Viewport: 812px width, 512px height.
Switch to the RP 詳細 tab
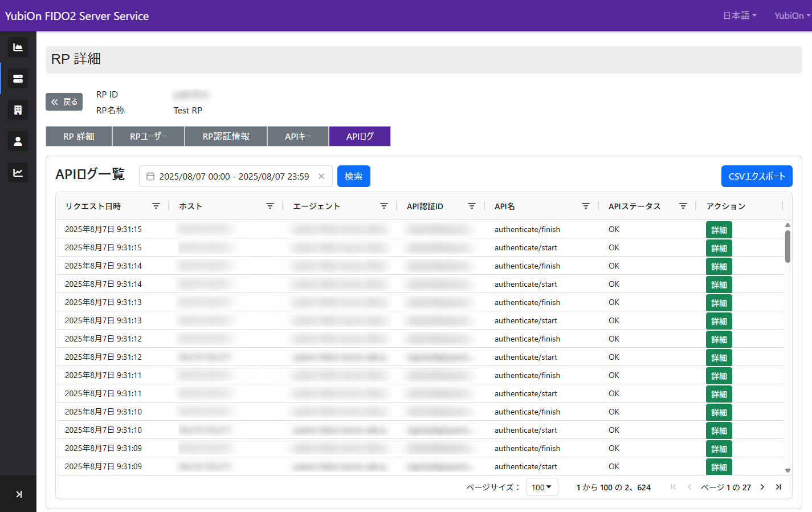point(79,136)
